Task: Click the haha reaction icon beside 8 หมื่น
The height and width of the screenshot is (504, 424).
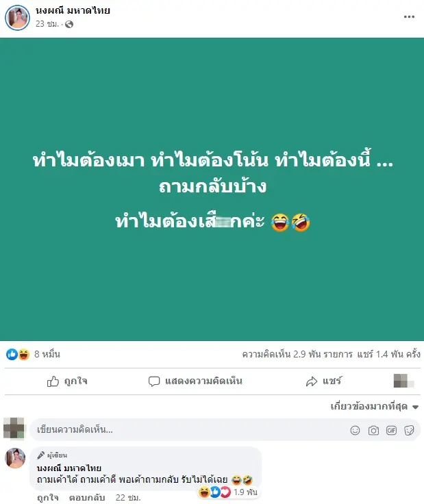Action: 23,354
